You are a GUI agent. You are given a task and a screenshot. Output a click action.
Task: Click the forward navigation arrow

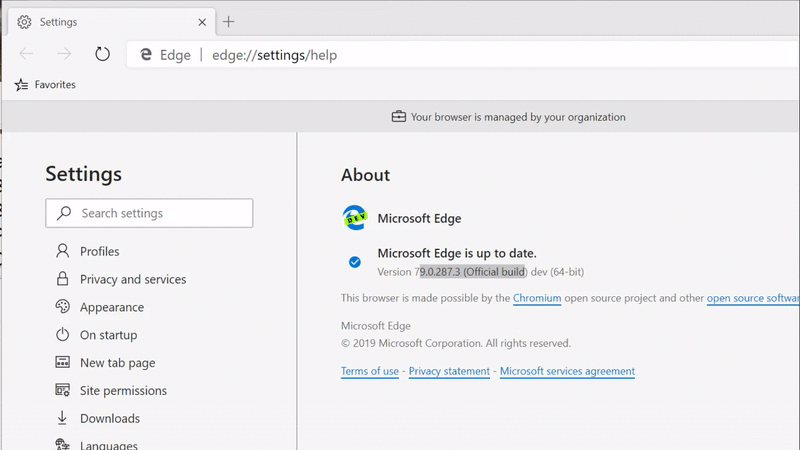click(x=64, y=55)
